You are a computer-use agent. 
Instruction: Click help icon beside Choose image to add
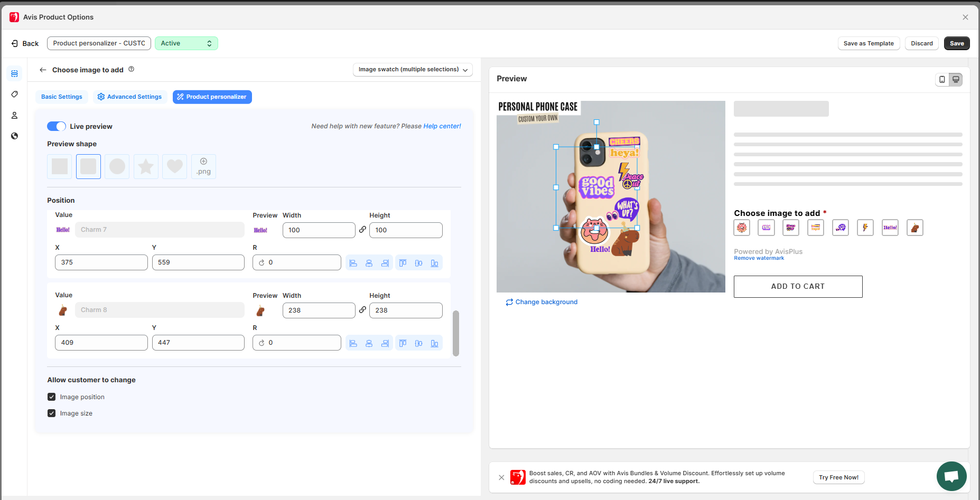click(x=132, y=69)
